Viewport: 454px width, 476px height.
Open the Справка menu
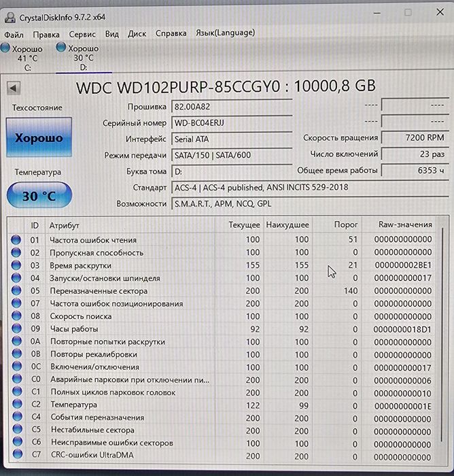pyautogui.click(x=171, y=33)
